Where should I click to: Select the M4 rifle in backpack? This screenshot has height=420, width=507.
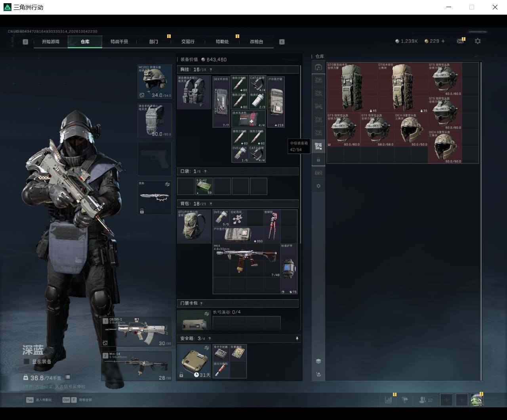click(246, 260)
